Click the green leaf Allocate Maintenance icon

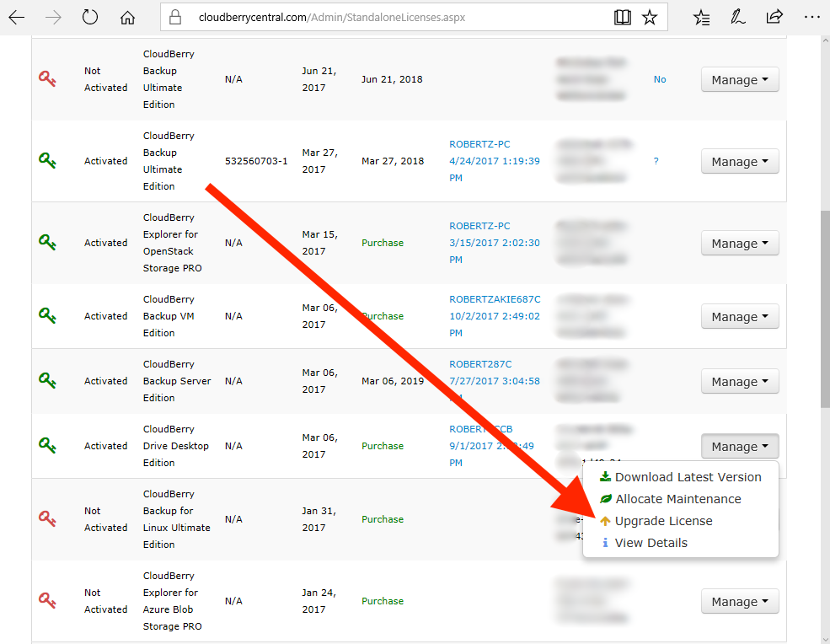coord(606,499)
